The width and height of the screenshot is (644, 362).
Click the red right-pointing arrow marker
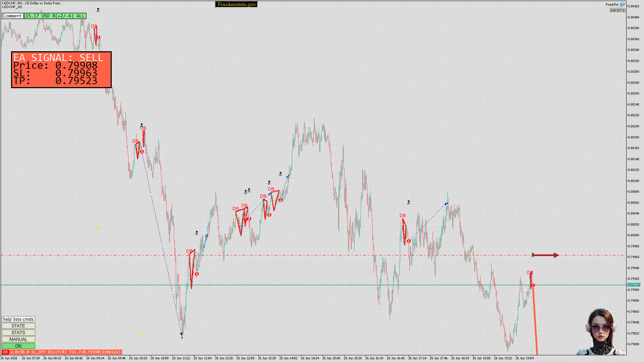545,255
